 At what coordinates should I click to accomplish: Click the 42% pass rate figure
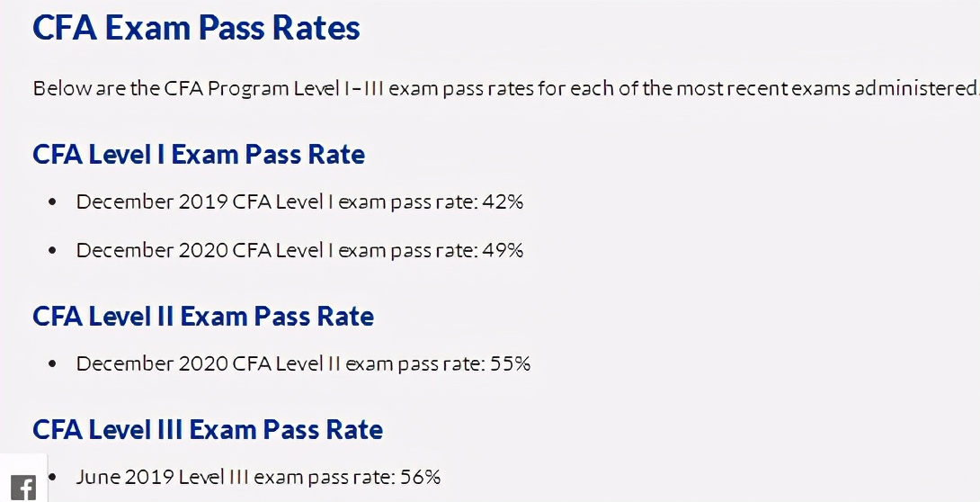(x=503, y=202)
